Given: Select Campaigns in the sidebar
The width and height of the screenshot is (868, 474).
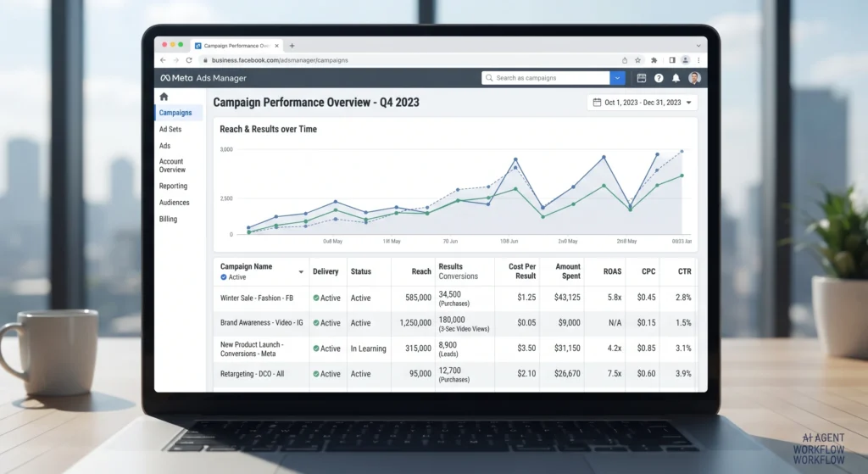Looking at the screenshot, I should tap(175, 113).
